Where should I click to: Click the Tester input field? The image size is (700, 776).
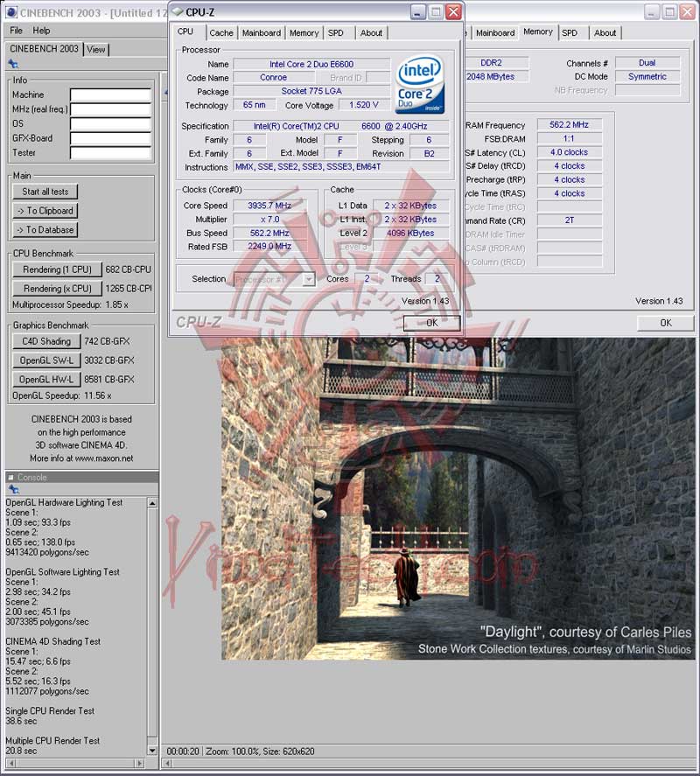point(110,152)
